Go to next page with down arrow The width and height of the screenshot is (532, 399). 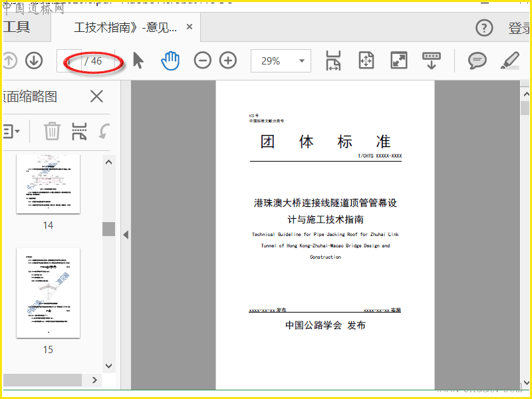[x=34, y=61]
